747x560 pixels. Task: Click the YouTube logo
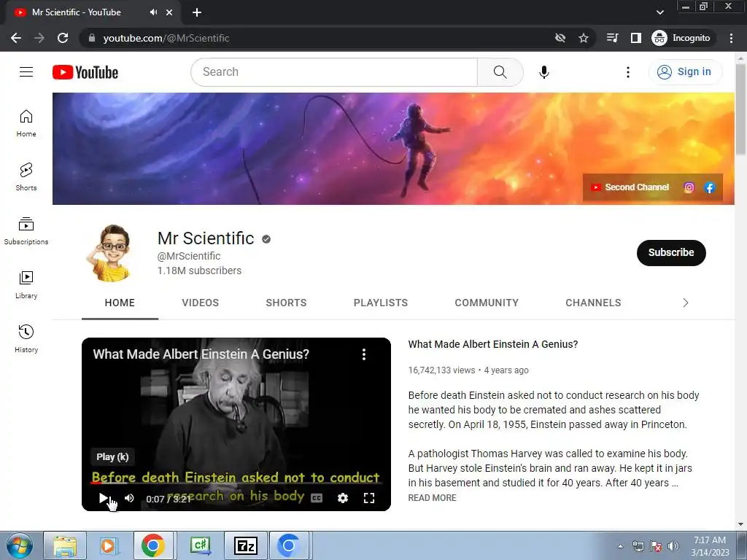coord(85,72)
